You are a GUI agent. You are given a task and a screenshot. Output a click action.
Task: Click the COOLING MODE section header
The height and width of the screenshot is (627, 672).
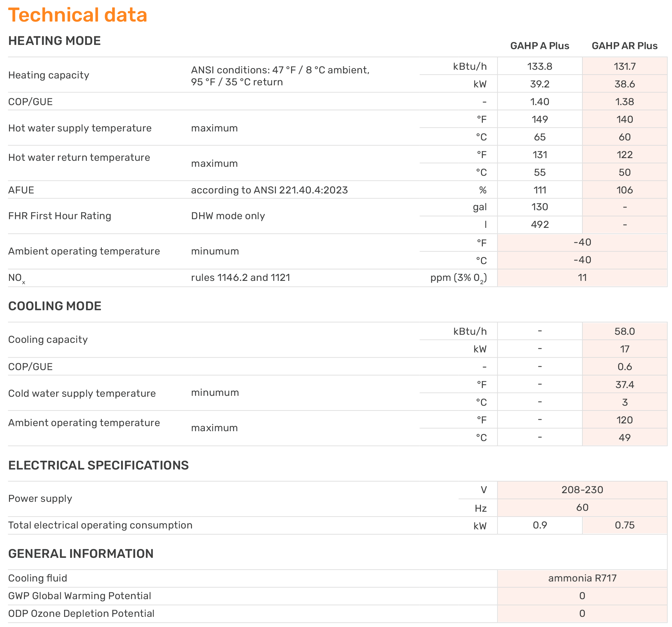(55, 305)
